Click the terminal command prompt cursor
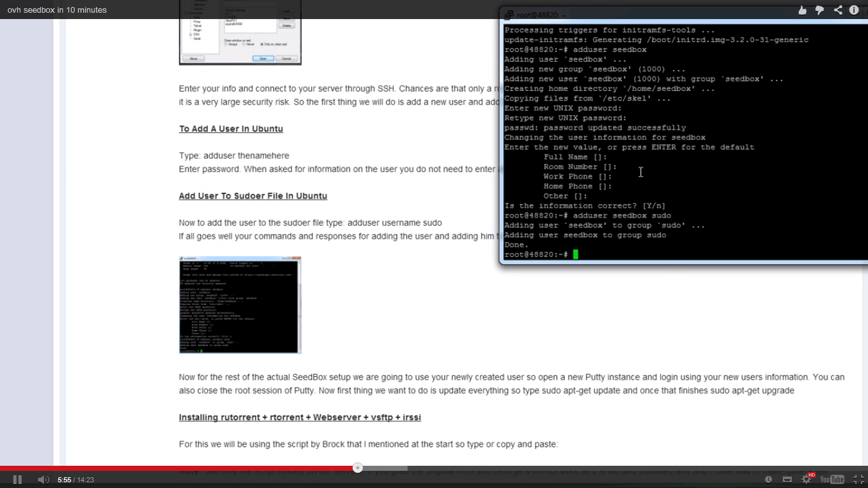This screenshot has height=488, width=868. click(576, 255)
